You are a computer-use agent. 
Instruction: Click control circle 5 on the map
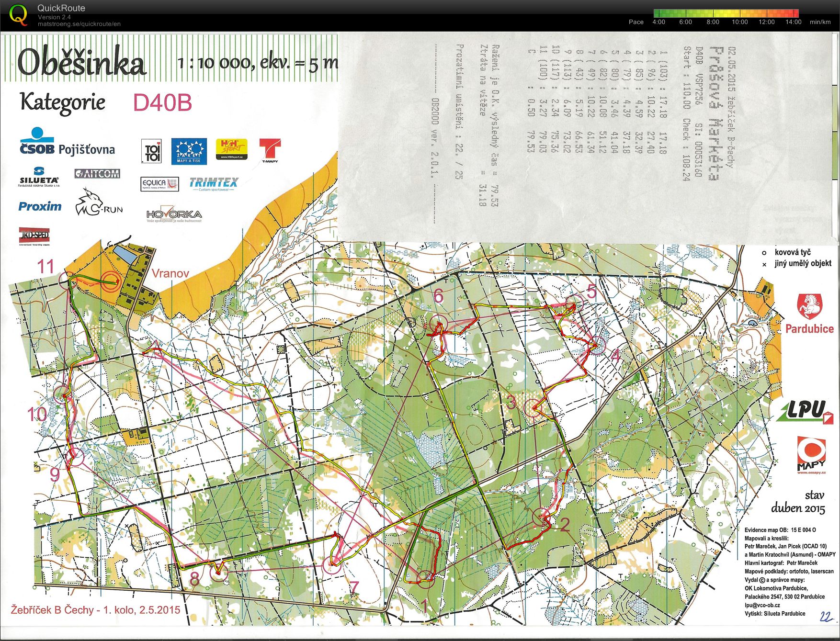(575, 304)
